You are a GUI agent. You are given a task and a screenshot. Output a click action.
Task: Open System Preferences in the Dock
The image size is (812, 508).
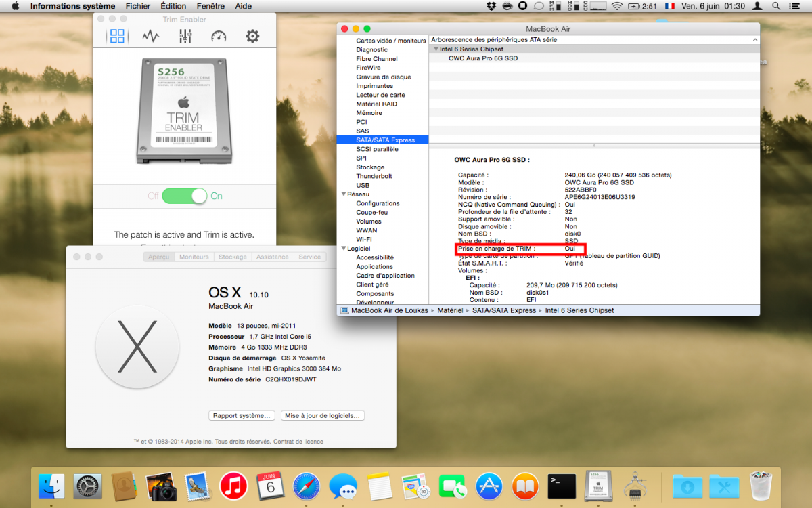[x=87, y=486]
